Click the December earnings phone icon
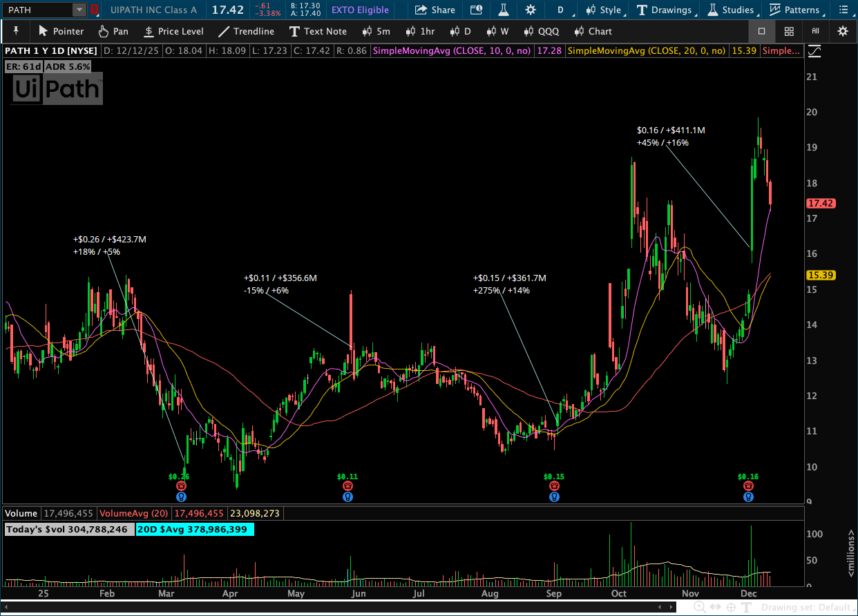Screen dimensions: 858x616 tap(748, 486)
